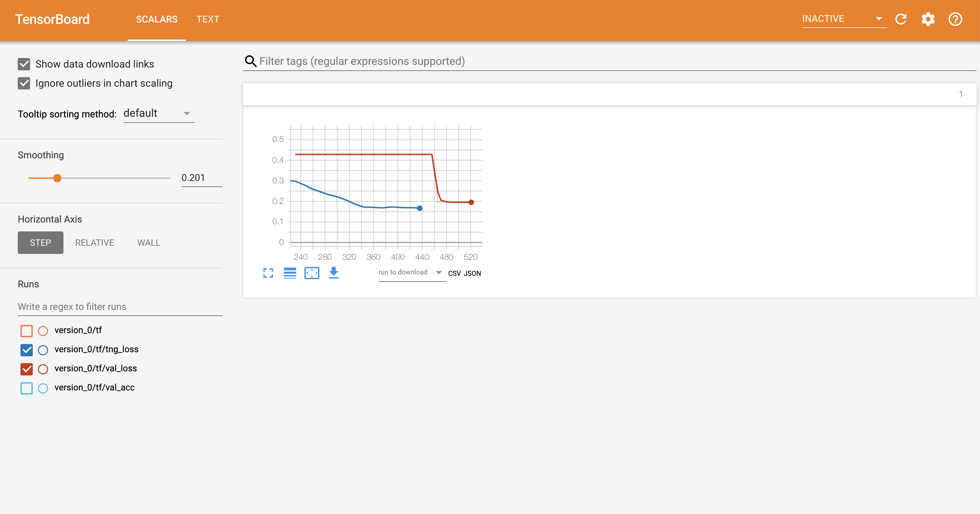The height and width of the screenshot is (514, 980).
Task: Click the TensorBoard refresh icon
Action: tap(901, 19)
